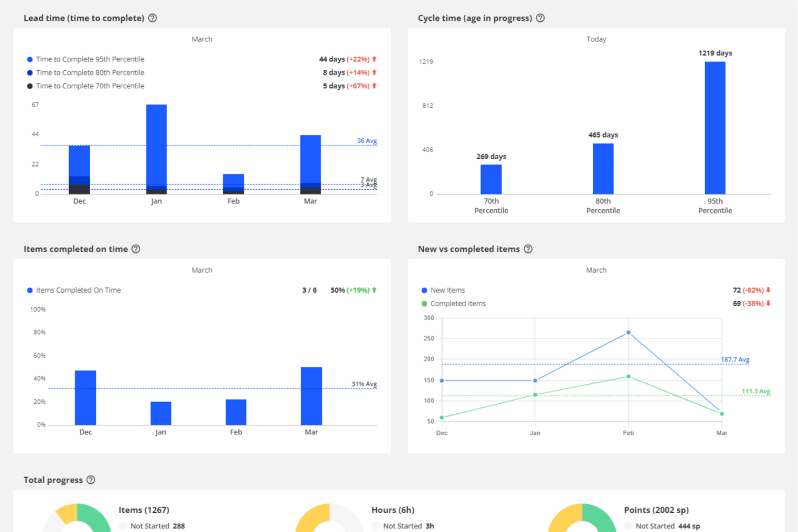Image resolution: width=798 pixels, height=532 pixels.
Task: Click the 70th Percentile cycle time bar
Action: click(x=491, y=179)
